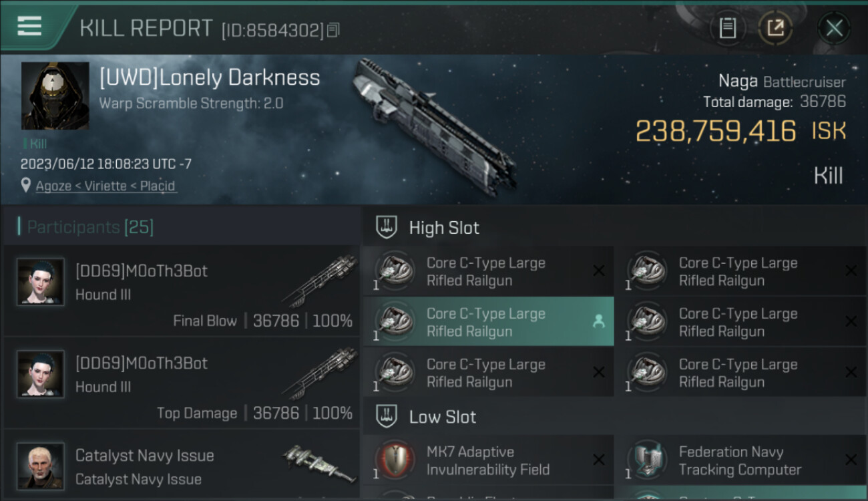Select the Federation Navy Tracking Computer entry

pos(740,460)
